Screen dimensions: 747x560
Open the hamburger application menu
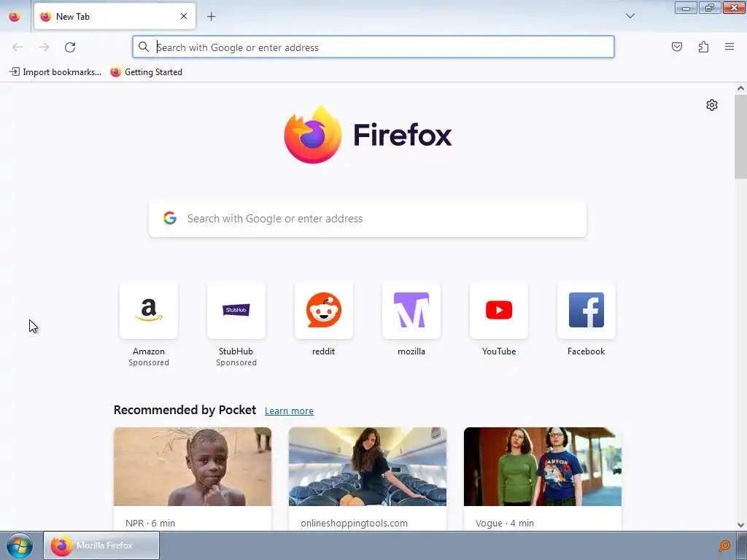pos(729,47)
